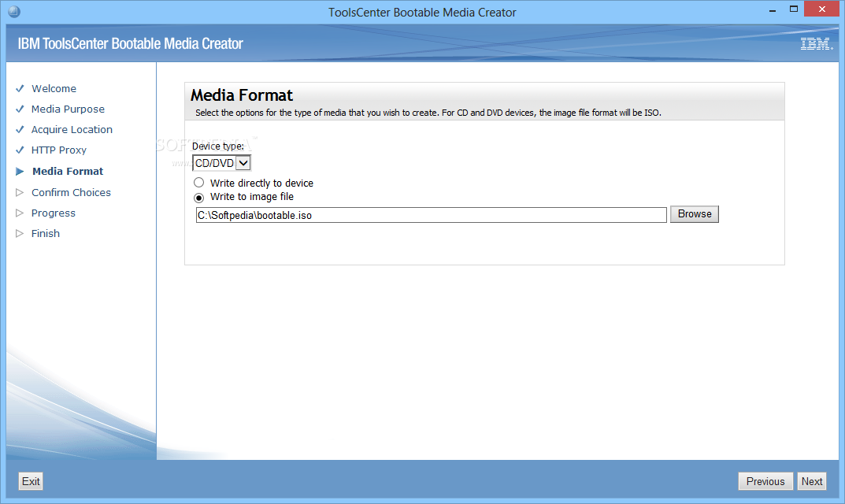Click the solid arrow beside Media Format
Screen dimensions: 845x504
tap(20, 172)
